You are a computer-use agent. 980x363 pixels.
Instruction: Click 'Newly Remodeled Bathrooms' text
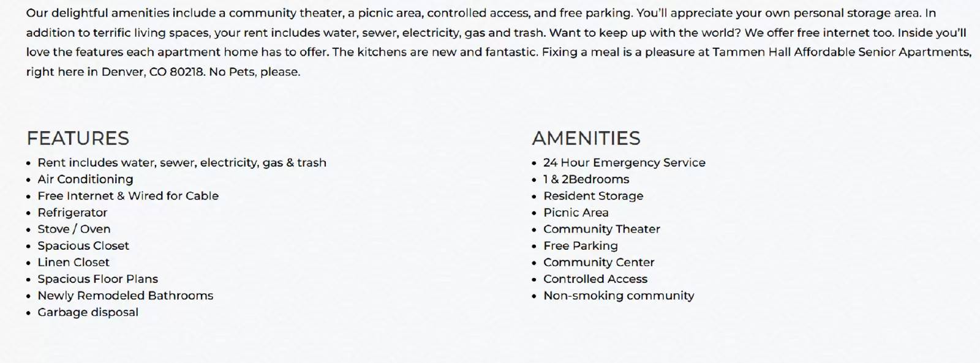coord(126,295)
